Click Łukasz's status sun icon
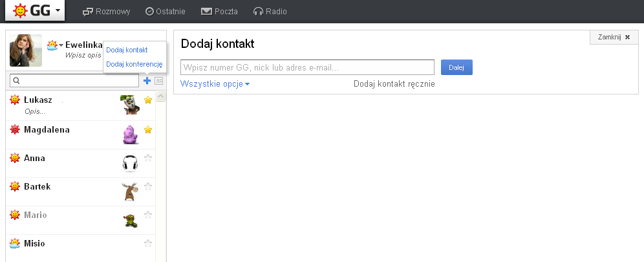This screenshot has width=644, height=262. click(x=15, y=100)
